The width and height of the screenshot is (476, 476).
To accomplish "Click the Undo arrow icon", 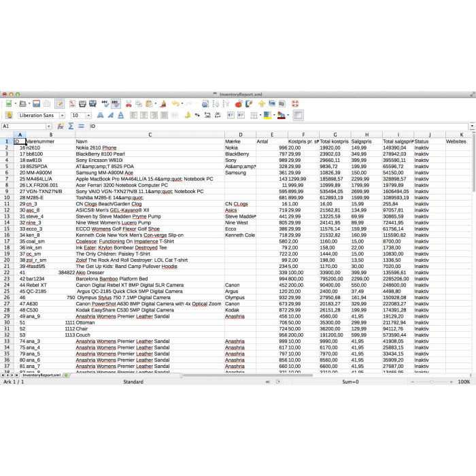I will click(x=175, y=104).
